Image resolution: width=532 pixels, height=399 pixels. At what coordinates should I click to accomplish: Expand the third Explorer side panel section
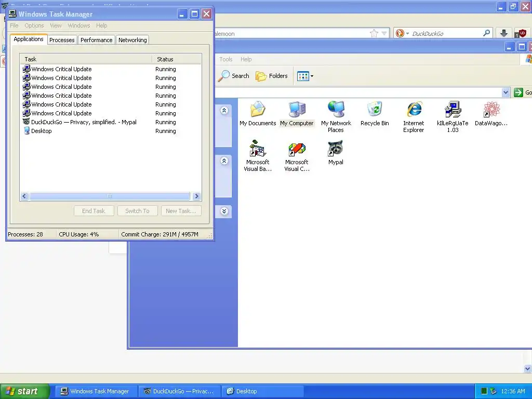(224, 211)
